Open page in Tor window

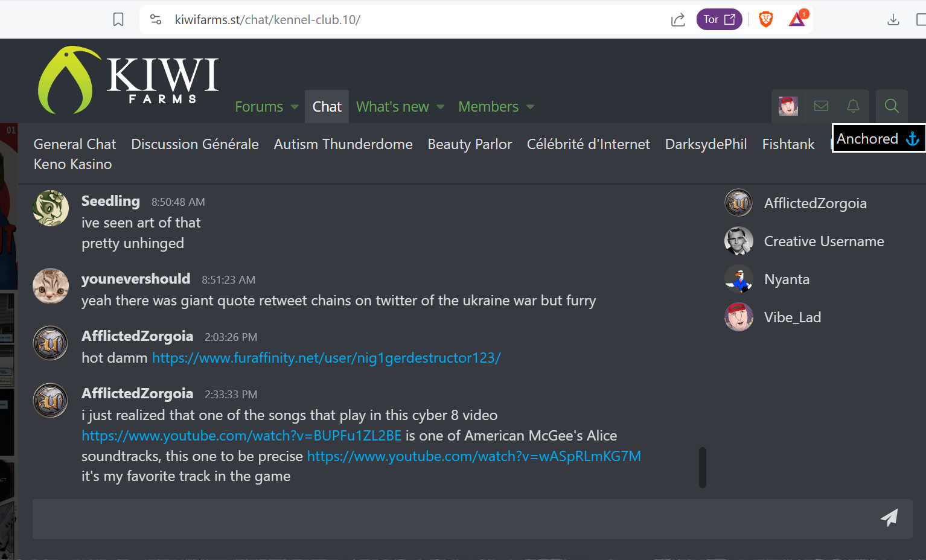(x=719, y=19)
